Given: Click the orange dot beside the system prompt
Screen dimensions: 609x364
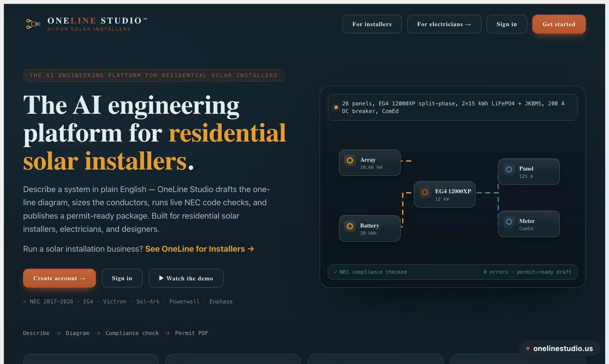Looking at the screenshot, I should coord(336,107).
